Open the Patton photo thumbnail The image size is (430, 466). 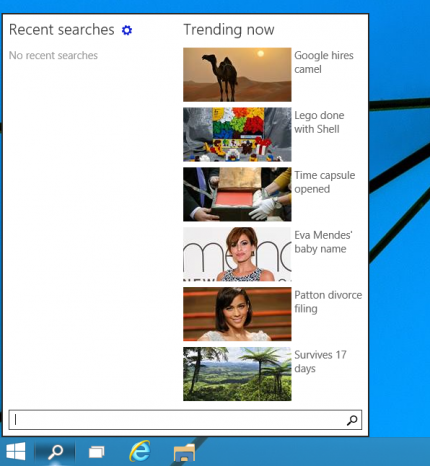(x=237, y=314)
